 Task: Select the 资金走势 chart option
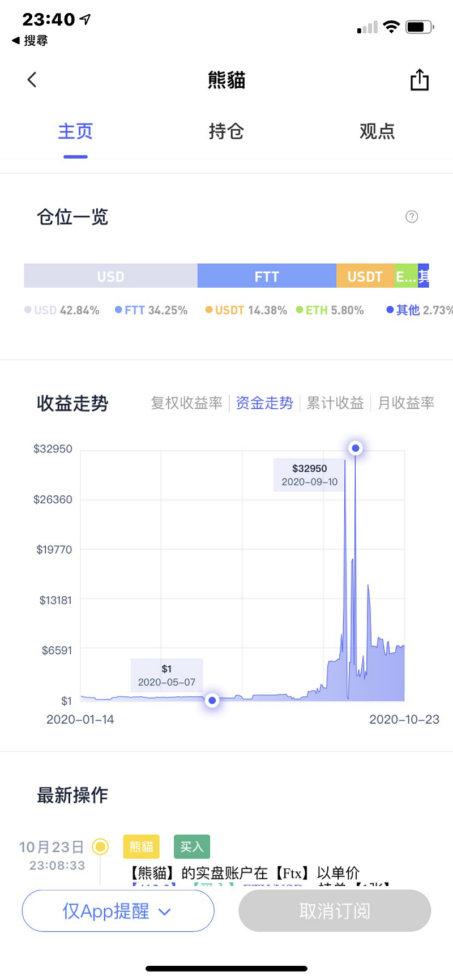pyautogui.click(x=264, y=403)
